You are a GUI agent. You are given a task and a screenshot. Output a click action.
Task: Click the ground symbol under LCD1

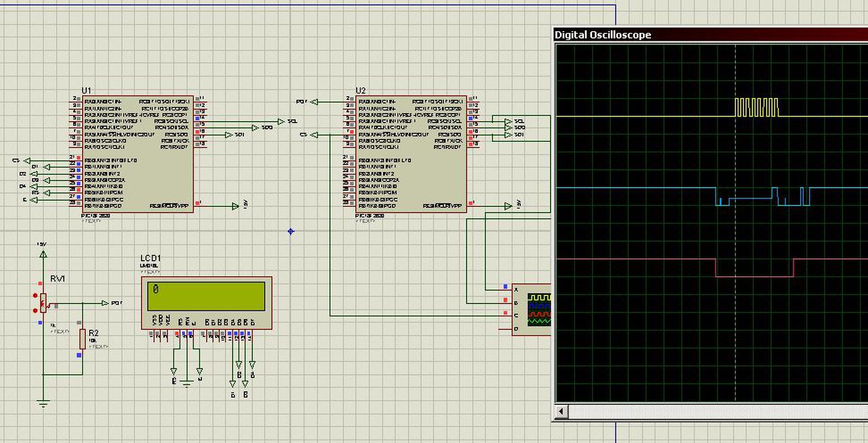pos(186,383)
